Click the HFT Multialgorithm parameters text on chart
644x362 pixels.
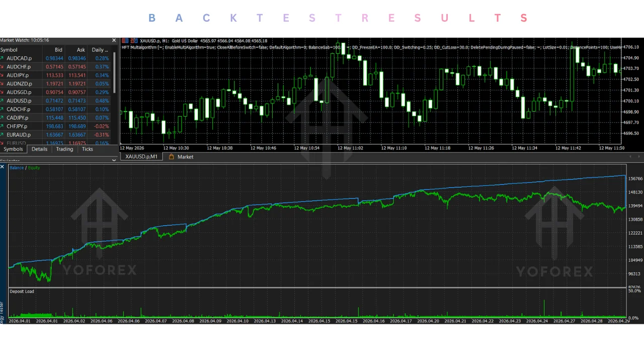[x=371, y=47]
